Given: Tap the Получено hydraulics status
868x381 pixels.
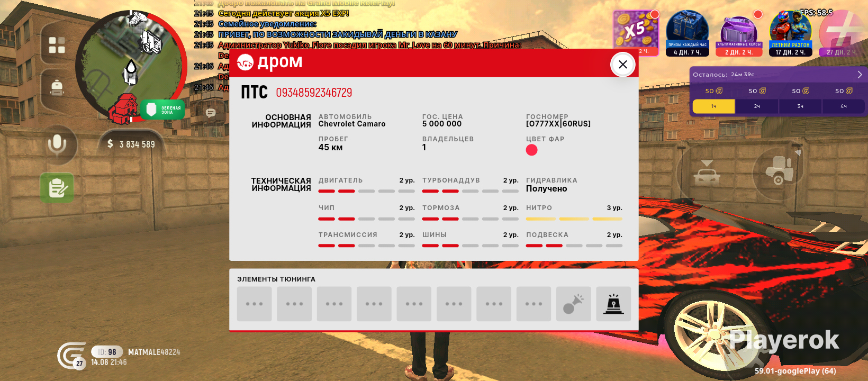Looking at the screenshot, I should (x=546, y=189).
